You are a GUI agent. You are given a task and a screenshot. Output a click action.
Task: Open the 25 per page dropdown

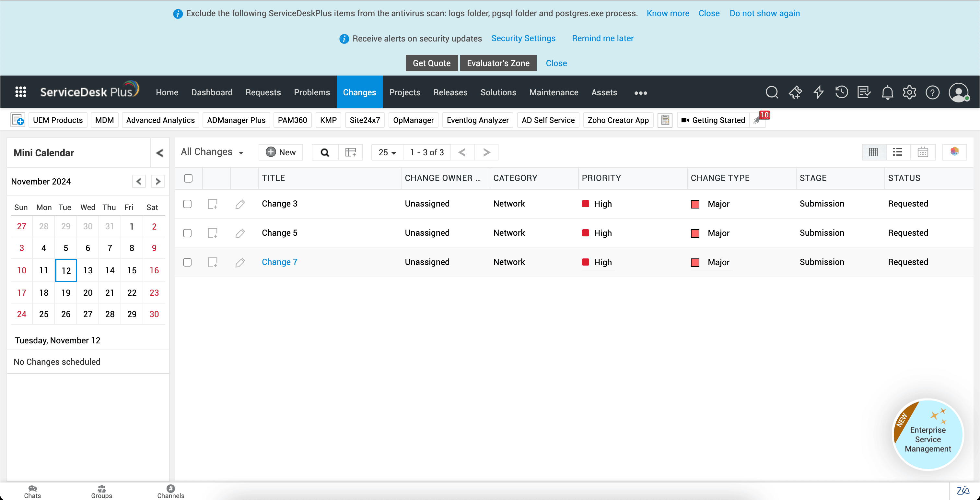click(387, 152)
